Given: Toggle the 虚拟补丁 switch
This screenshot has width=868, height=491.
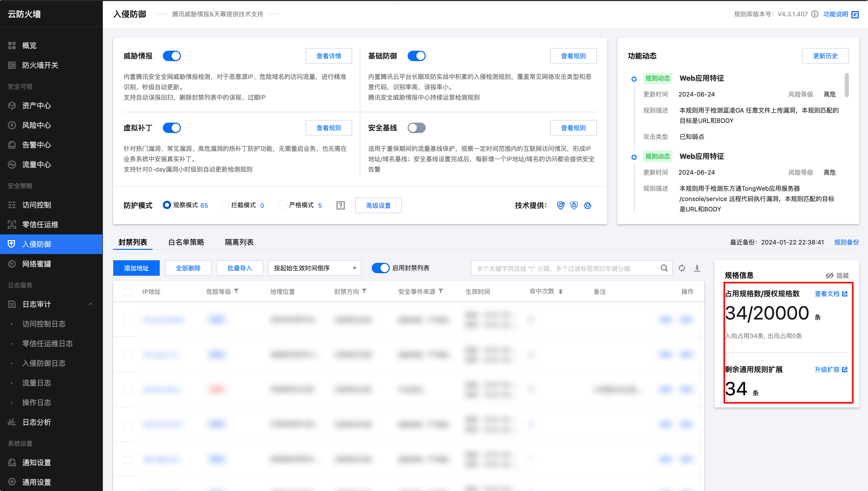Looking at the screenshot, I should click(x=172, y=128).
